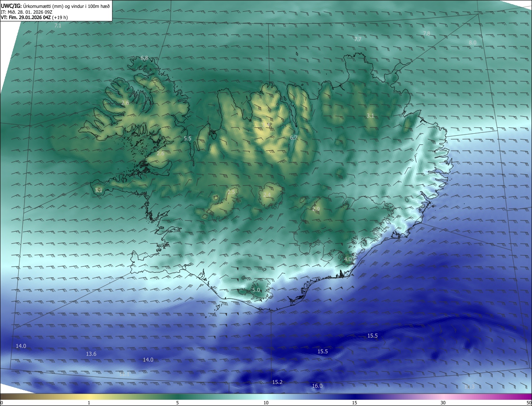
Task: Click the color scale tick label 50
Action: [x=529, y=403]
